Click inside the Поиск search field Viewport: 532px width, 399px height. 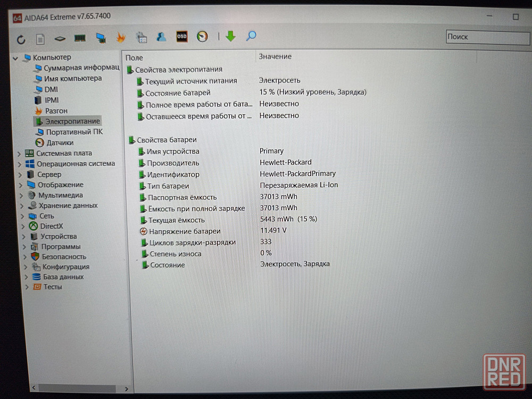point(488,37)
